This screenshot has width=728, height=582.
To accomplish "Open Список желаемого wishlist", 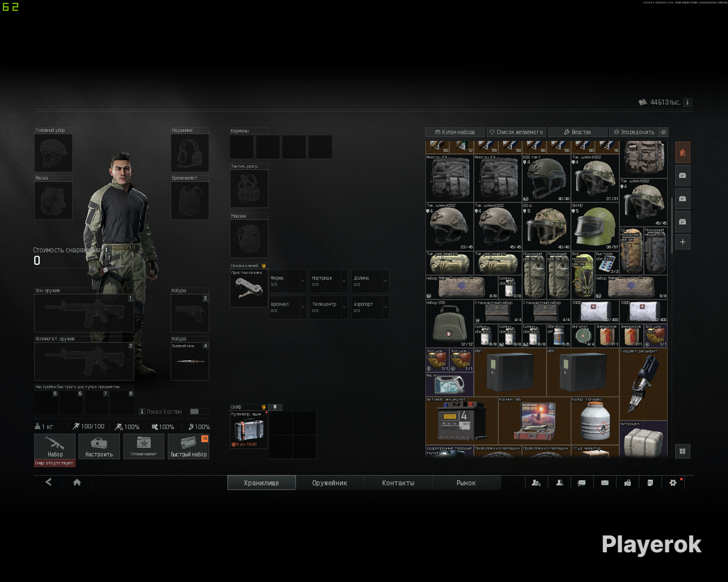I will 516,132.
